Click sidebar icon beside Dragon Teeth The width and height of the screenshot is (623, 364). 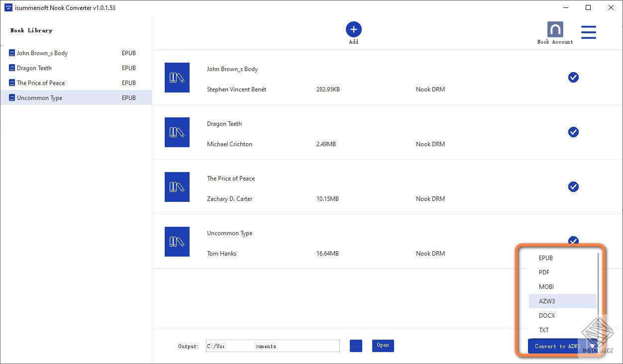point(12,68)
